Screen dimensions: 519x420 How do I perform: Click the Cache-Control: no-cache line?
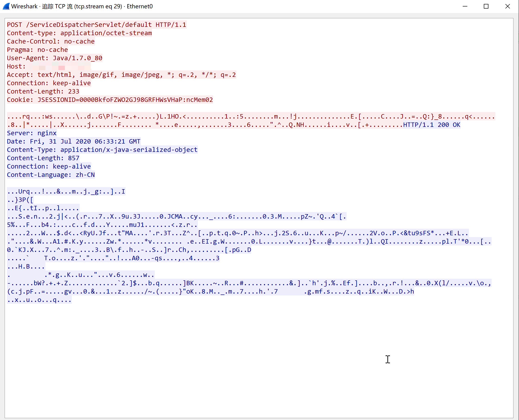tap(51, 41)
